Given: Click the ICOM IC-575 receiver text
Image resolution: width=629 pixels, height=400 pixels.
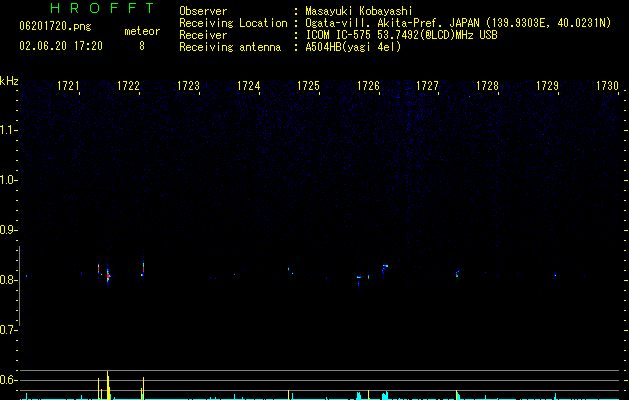Looking at the screenshot, I should tap(401, 35).
